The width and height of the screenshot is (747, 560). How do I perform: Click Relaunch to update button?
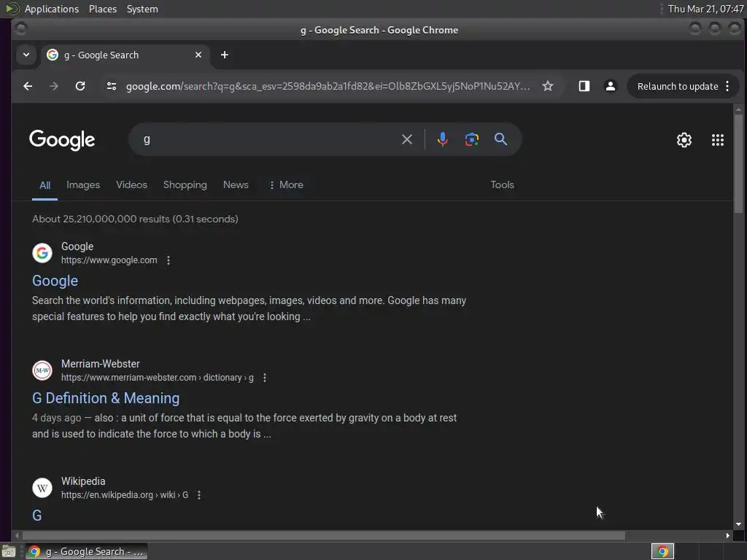tap(678, 86)
